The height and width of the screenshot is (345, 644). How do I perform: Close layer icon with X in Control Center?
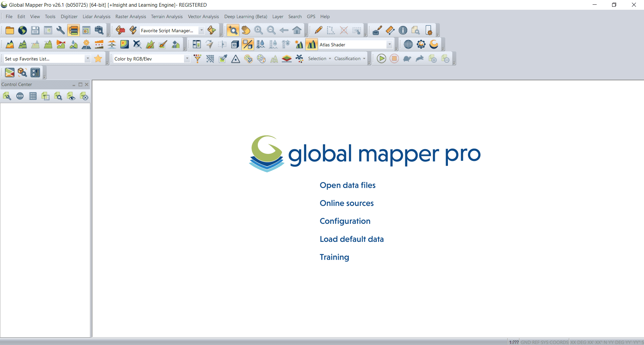point(84,96)
